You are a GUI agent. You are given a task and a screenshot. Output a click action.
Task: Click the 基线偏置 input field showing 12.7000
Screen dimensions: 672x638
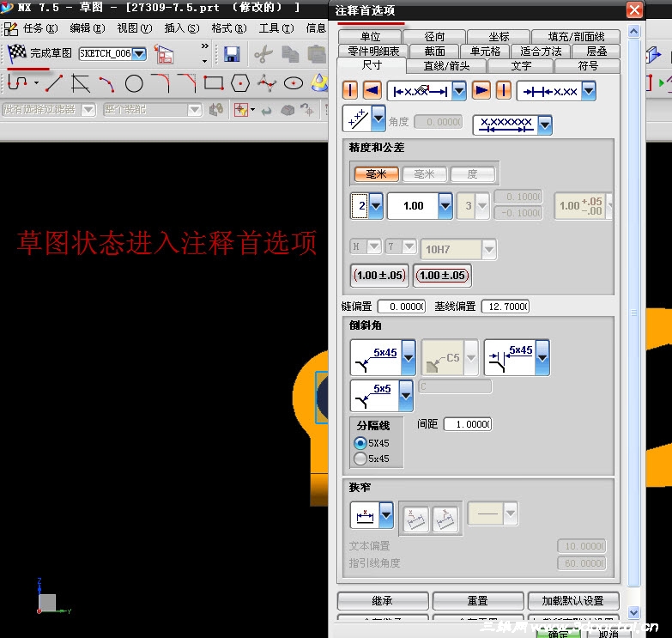coord(506,307)
